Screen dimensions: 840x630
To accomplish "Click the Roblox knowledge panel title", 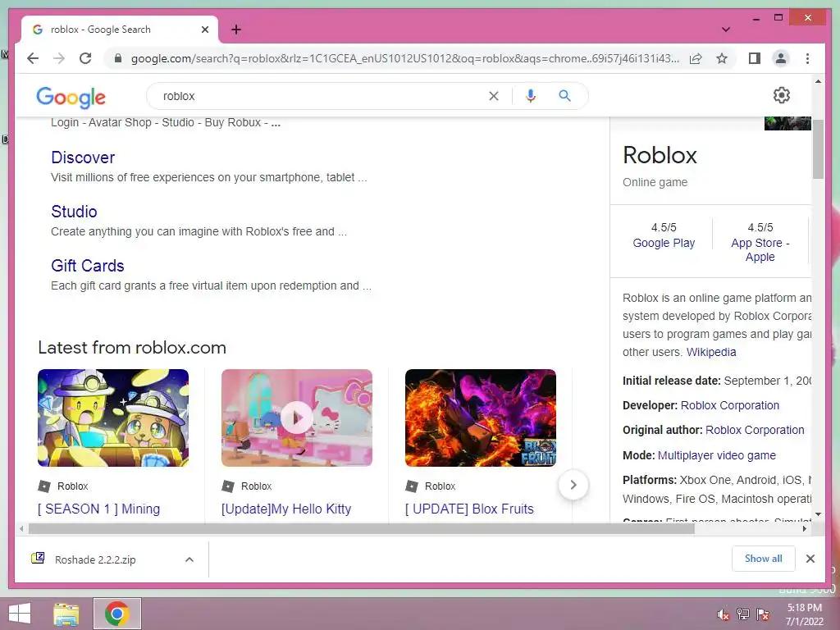I will pos(660,155).
